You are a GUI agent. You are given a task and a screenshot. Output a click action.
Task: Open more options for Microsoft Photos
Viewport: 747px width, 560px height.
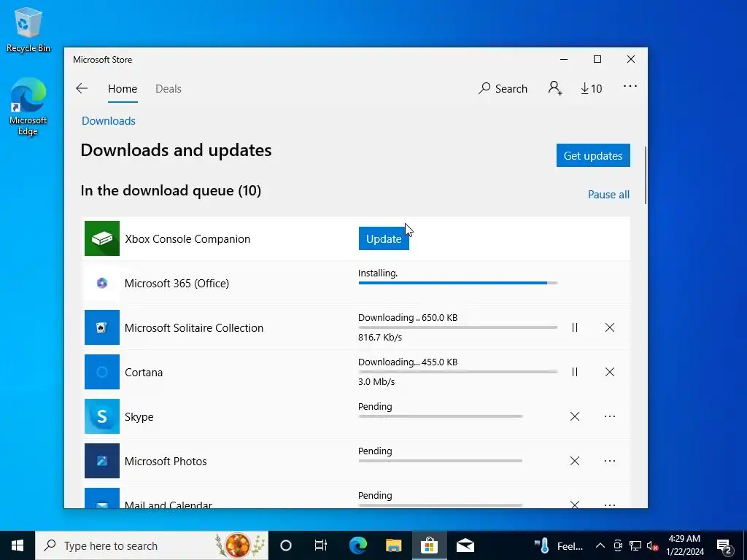point(610,461)
